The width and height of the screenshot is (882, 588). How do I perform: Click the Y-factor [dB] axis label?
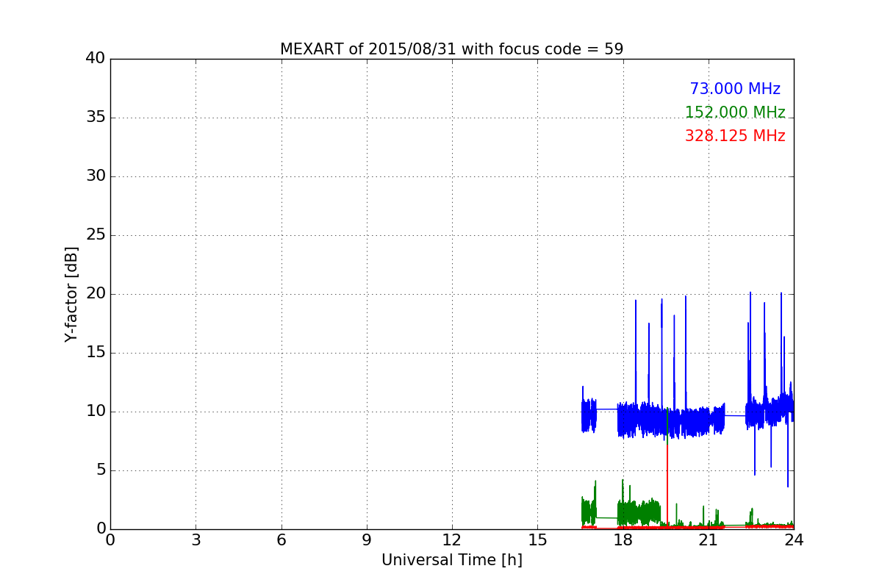[x=71, y=294]
